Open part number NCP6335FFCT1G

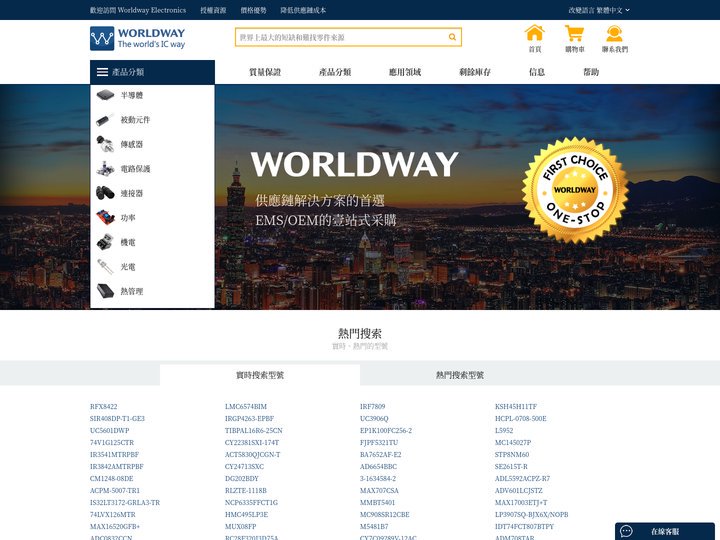(x=251, y=502)
